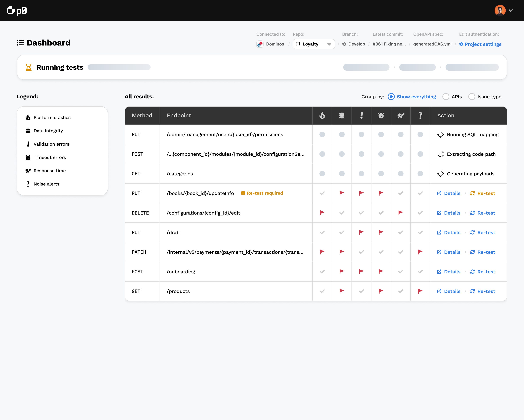The image size is (524, 420).
Task: Click the Project settings gear icon
Action: click(x=461, y=44)
